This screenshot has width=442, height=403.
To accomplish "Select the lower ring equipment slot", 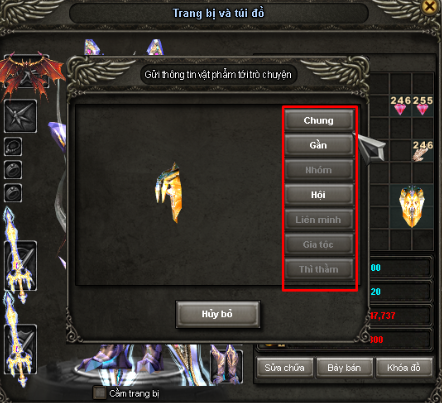I will coord(13,193).
